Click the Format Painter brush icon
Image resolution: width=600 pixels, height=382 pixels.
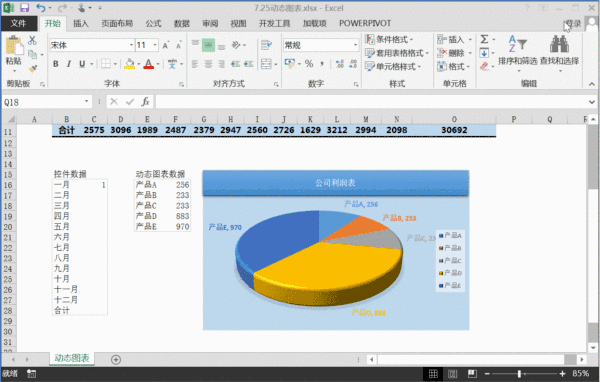(33, 69)
